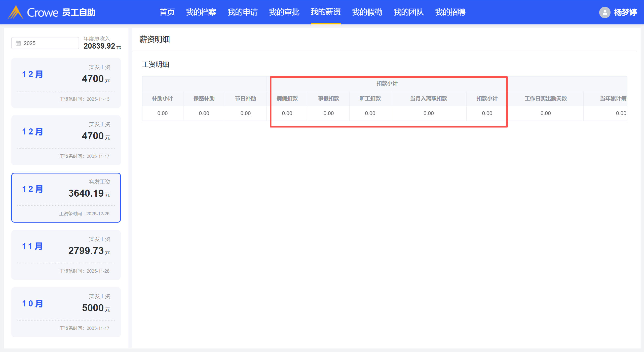The height and width of the screenshot is (352, 644).
Task: Open 我的申请 in navigation
Action: pos(242,12)
